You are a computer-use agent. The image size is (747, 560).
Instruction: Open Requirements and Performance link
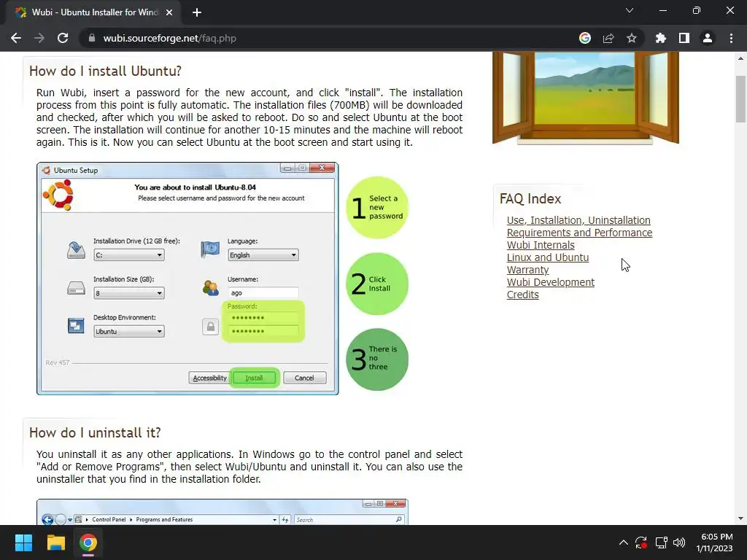pyautogui.click(x=579, y=233)
